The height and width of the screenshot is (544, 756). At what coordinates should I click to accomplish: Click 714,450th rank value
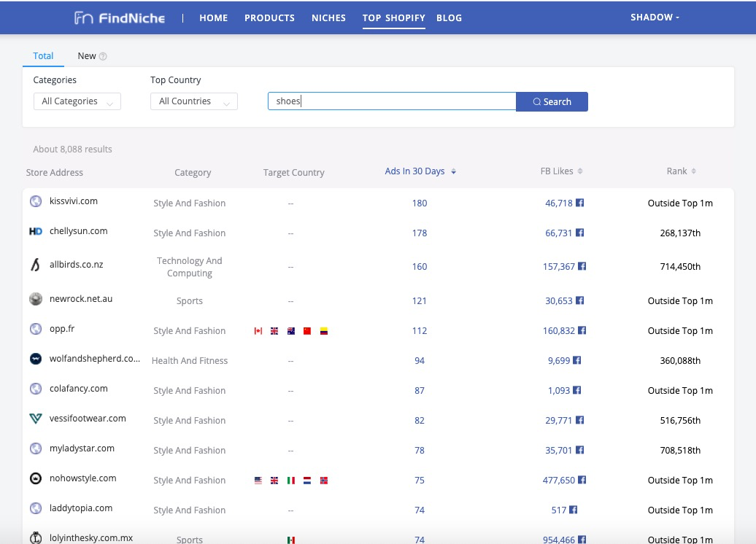680,266
